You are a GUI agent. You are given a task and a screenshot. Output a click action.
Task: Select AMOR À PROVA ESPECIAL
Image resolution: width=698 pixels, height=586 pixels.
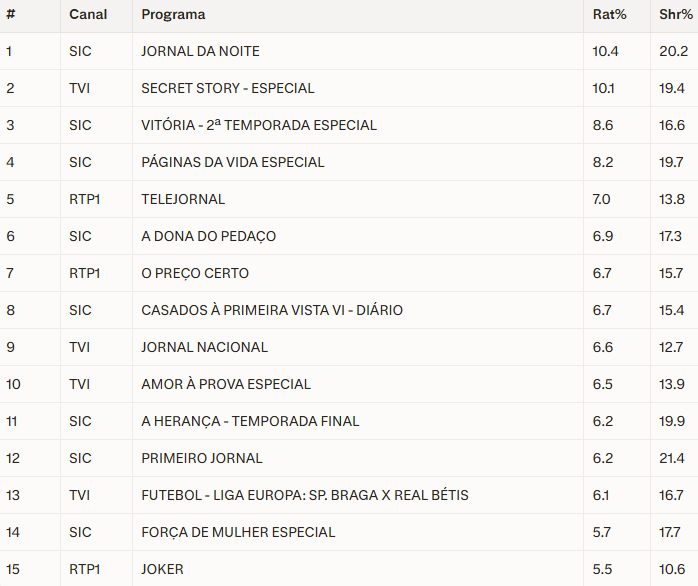click(x=226, y=384)
